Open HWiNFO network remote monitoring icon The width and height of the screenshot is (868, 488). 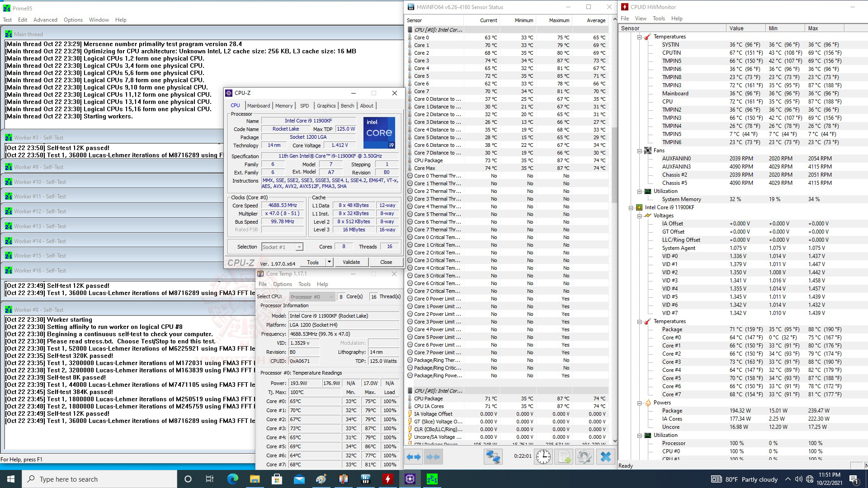492,457
